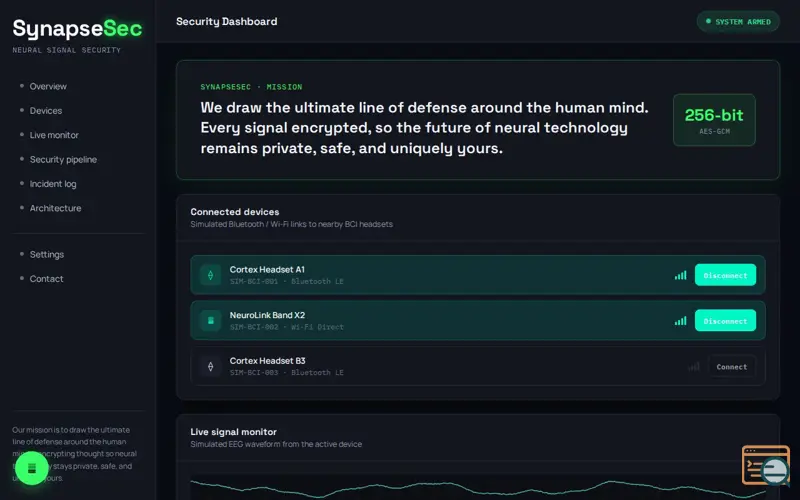Click 'SIM-BCI-001 · Bluetooth LE' subtitle
Image resolution: width=800 pixels, height=500 pixels.
pos(286,282)
